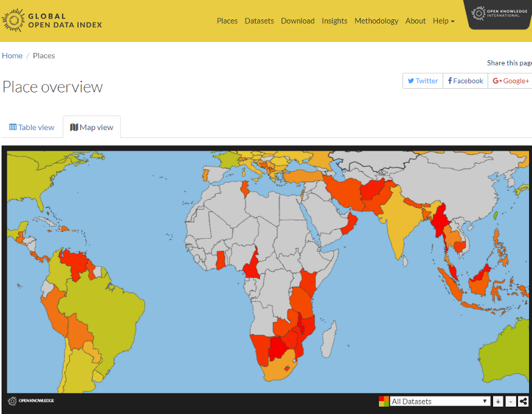Click the color legend swatch icon
The height and width of the screenshot is (414, 532).
pos(384,401)
